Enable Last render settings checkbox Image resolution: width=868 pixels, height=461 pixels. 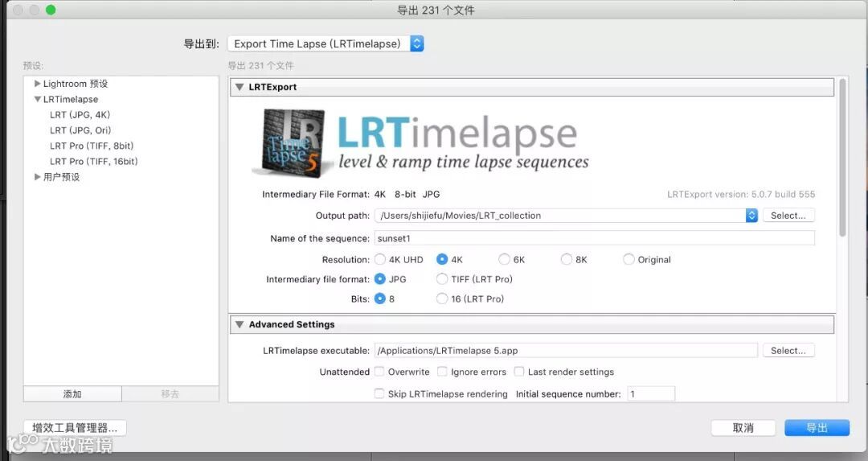click(x=518, y=371)
